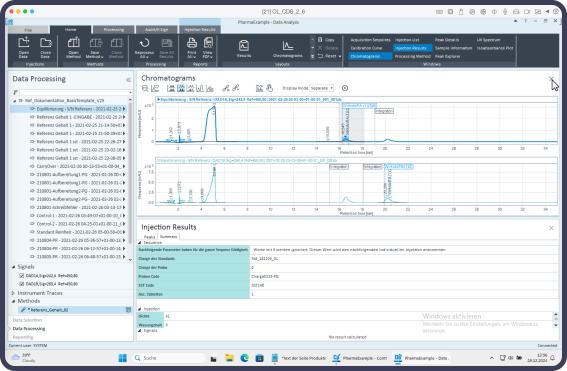
Task: Collapse the Signals section
Action: coord(13,267)
